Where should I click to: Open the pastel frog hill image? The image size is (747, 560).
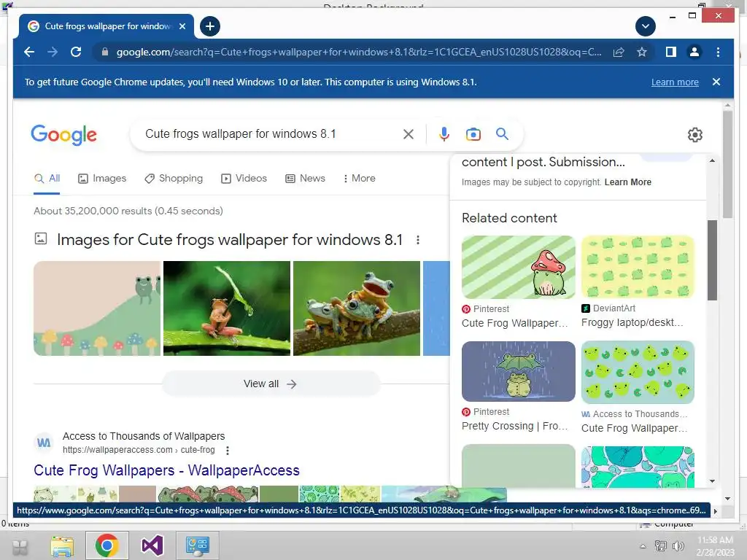97,308
